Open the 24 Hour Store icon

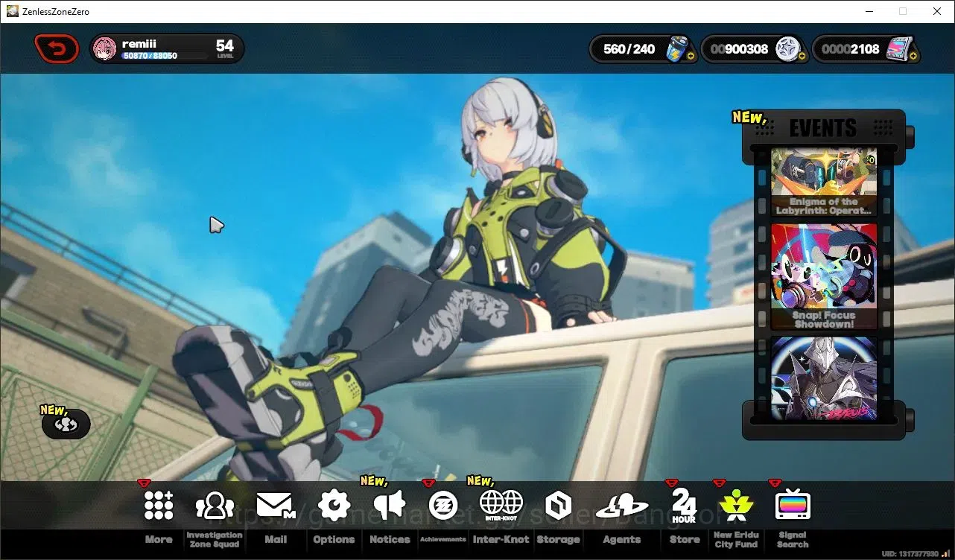pyautogui.click(x=684, y=506)
